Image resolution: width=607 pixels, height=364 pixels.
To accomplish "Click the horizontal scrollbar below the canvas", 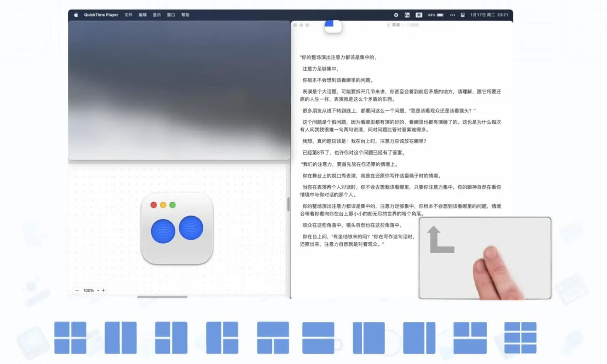I will click(x=162, y=297).
